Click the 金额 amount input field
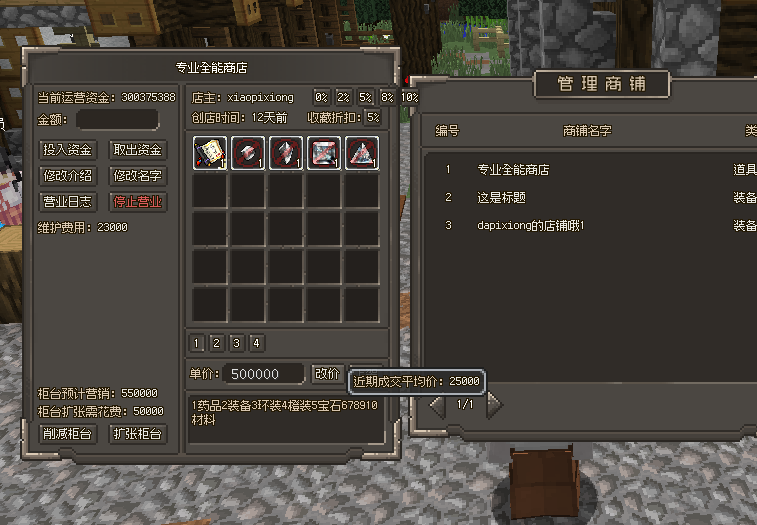 pos(117,120)
